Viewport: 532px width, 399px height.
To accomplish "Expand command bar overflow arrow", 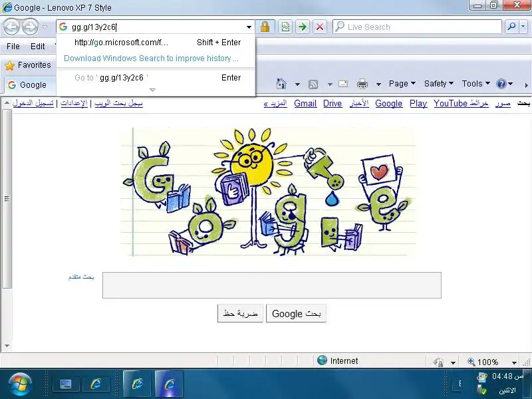I will click(x=526, y=85).
